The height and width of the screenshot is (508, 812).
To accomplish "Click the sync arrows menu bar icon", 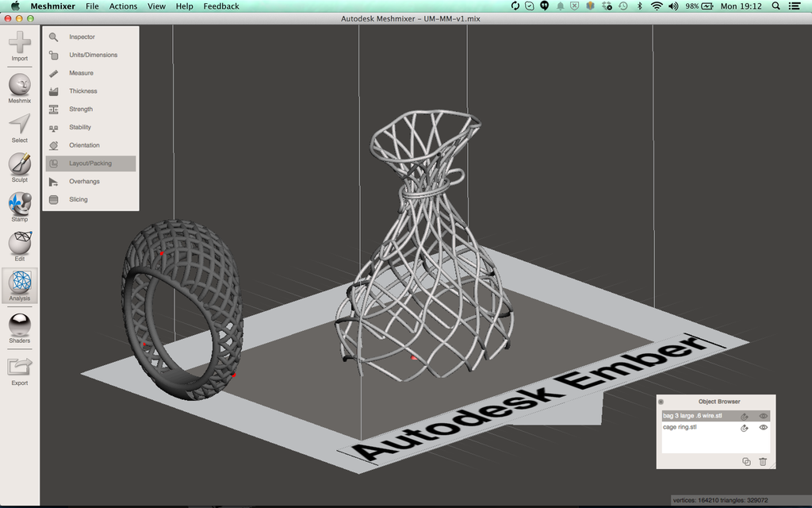I will click(x=515, y=6).
